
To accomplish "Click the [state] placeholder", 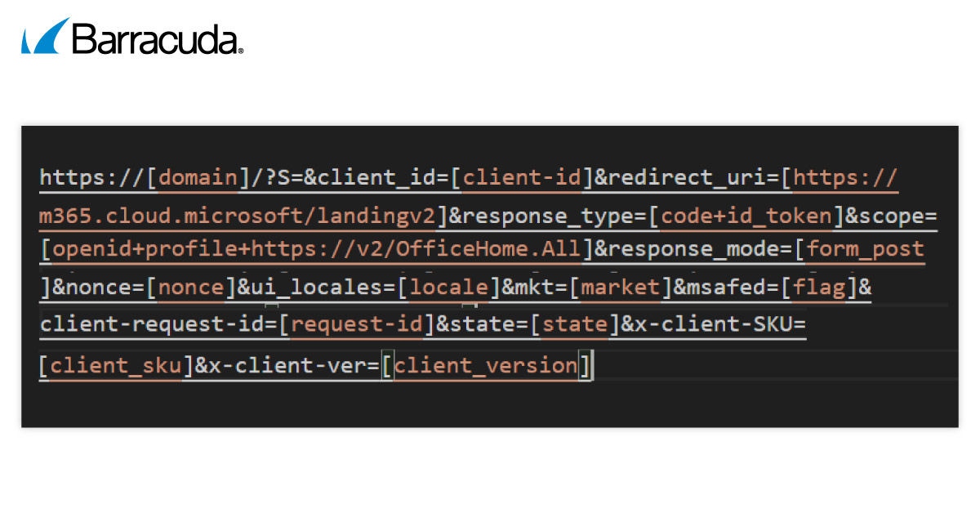I will coord(570,324).
